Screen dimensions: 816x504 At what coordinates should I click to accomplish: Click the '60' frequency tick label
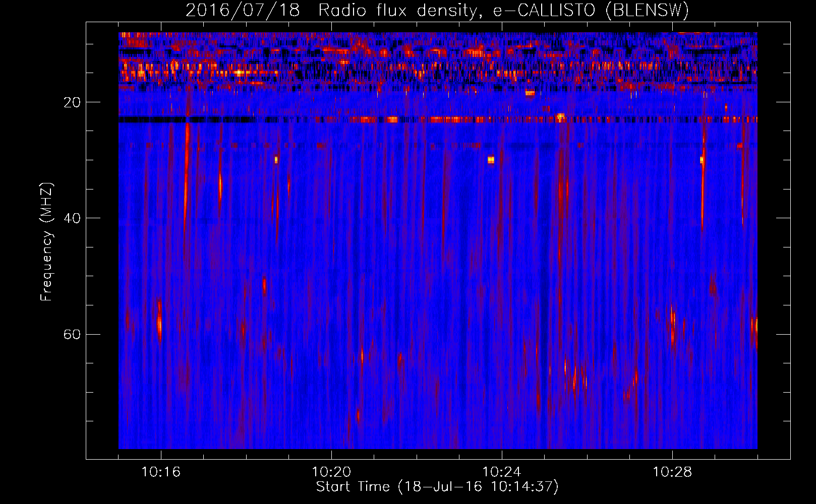72,334
